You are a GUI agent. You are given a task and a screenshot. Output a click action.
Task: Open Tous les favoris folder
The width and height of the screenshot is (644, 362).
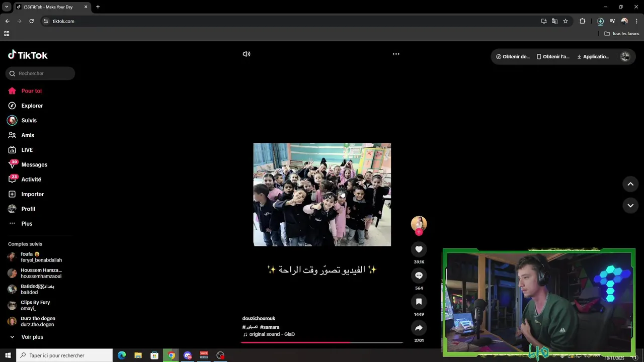pos(622,34)
